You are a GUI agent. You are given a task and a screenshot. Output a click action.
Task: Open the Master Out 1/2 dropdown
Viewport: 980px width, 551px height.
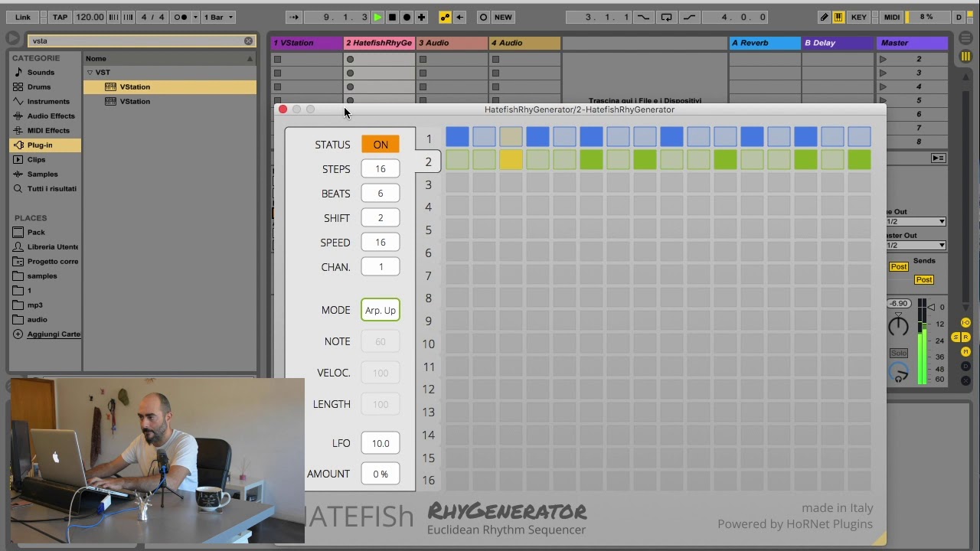pos(916,245)
